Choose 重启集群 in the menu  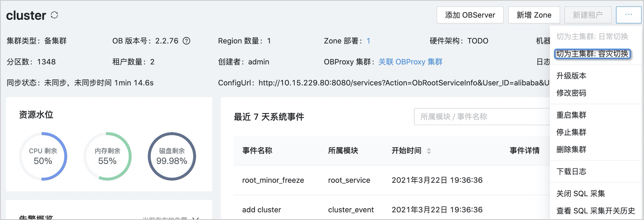571,115
